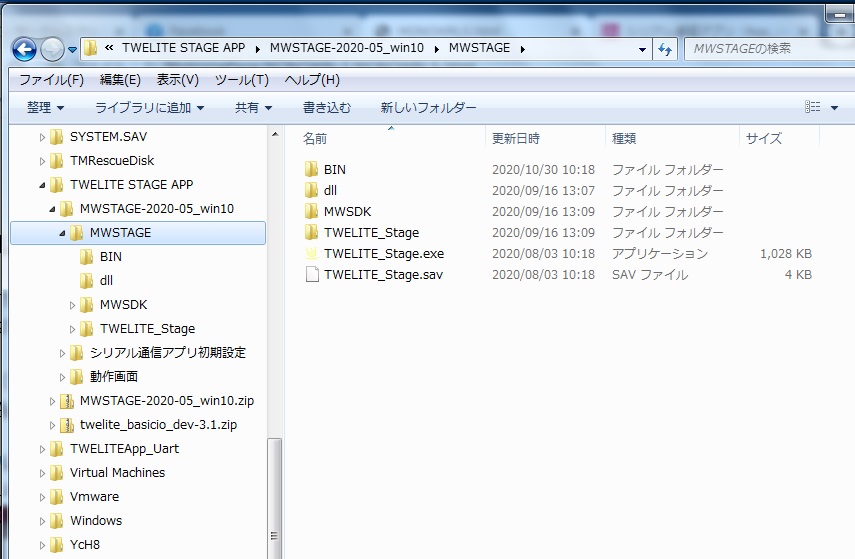
Task: Click the MWSTAGE-2020-05_win10.zip archive icon in tree
Action: point(67,401)
